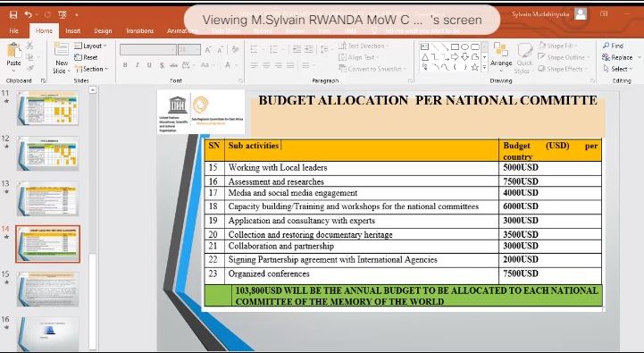Undo the last action
The image size is (644, 353).
tap(28, 15)
